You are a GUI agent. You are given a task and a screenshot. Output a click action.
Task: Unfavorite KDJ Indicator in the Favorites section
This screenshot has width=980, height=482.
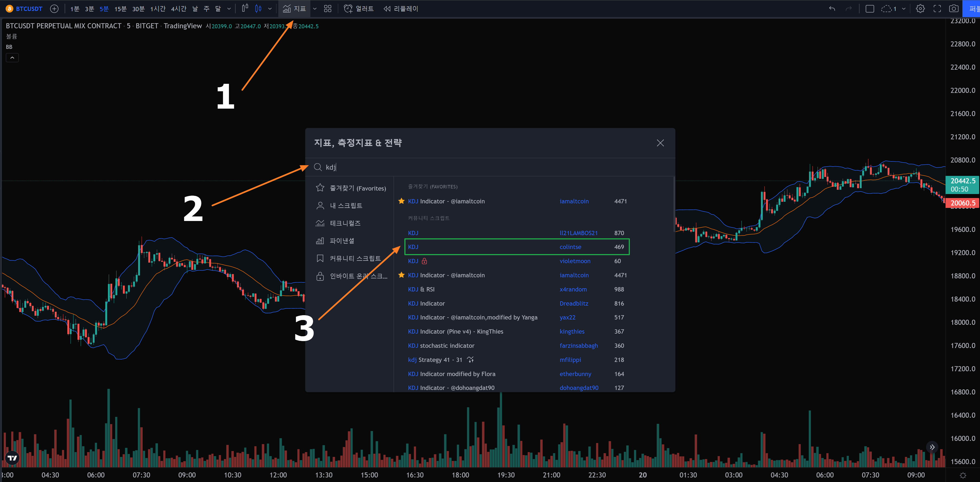[x=401, y=201]
